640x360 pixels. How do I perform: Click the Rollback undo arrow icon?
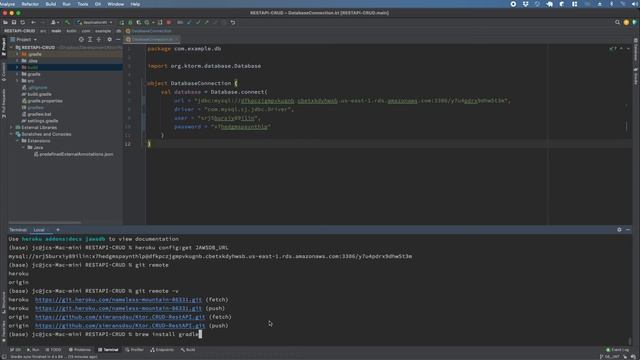233,22
